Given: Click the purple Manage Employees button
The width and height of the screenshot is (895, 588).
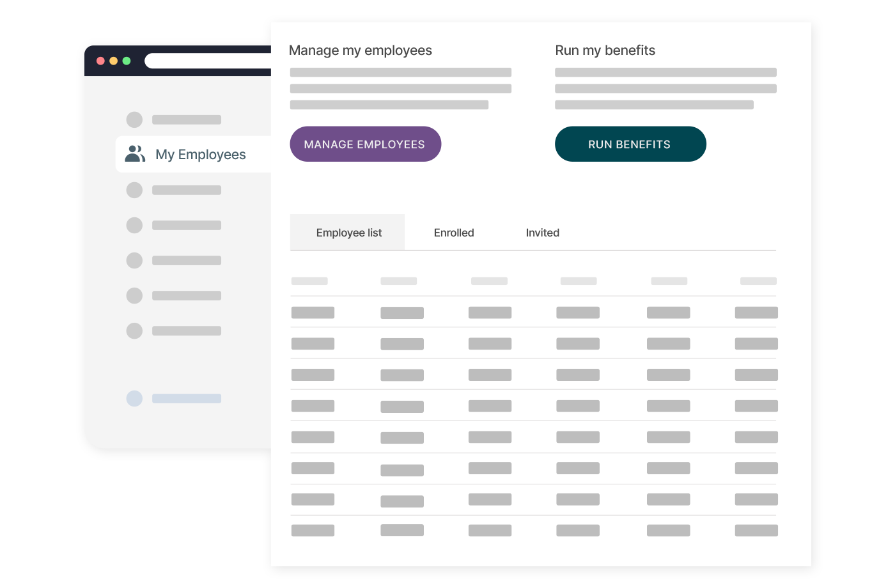Looking at the screenshot, I should pyautogui.click(x=365, y=144).
